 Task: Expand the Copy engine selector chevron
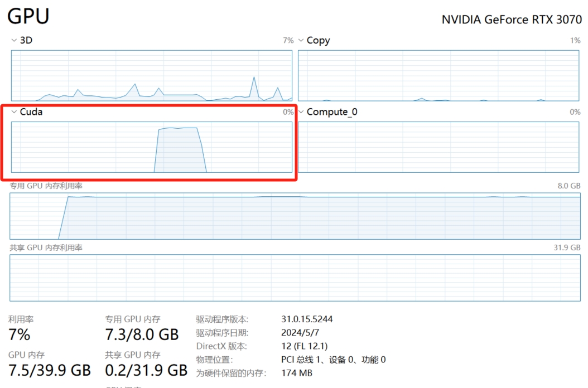(x=301, y=41)
